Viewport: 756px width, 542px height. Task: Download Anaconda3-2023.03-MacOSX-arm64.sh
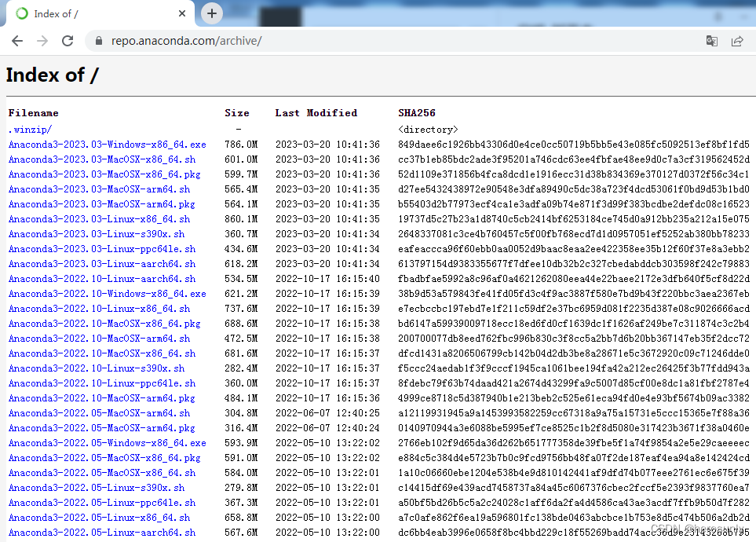pos(99,189)
